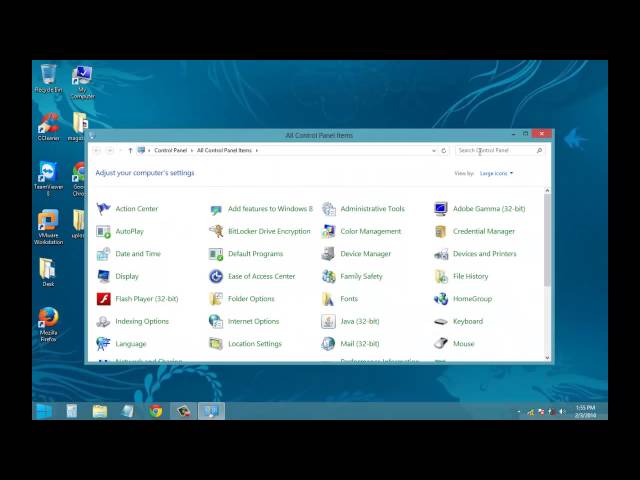Expand the chevron after All Control Panel Items
Viewport: 640px width, 480px height.
tap(257, 151)
